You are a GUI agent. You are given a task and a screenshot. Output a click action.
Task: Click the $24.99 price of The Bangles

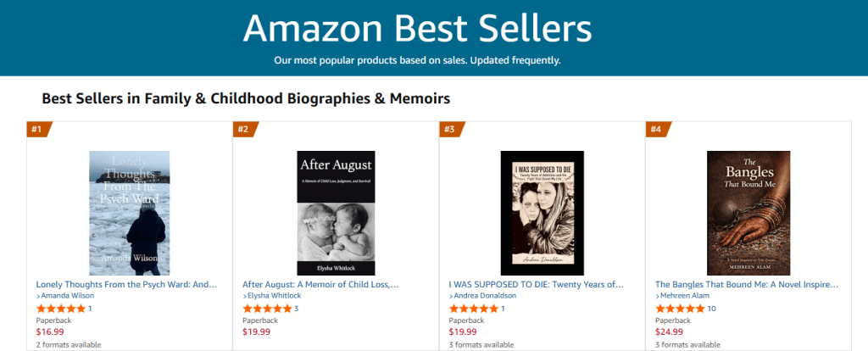tap(670, 331)
